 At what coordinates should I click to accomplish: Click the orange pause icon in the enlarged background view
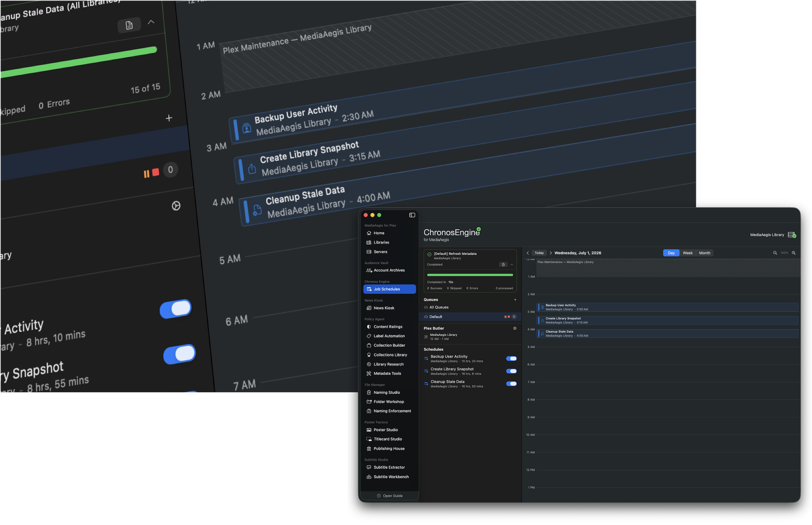point(147,174)
